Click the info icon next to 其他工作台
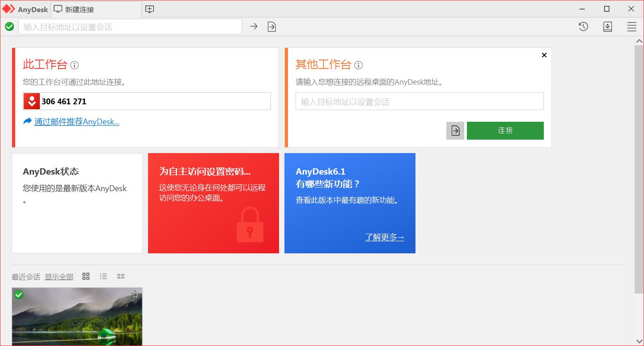 358,65
